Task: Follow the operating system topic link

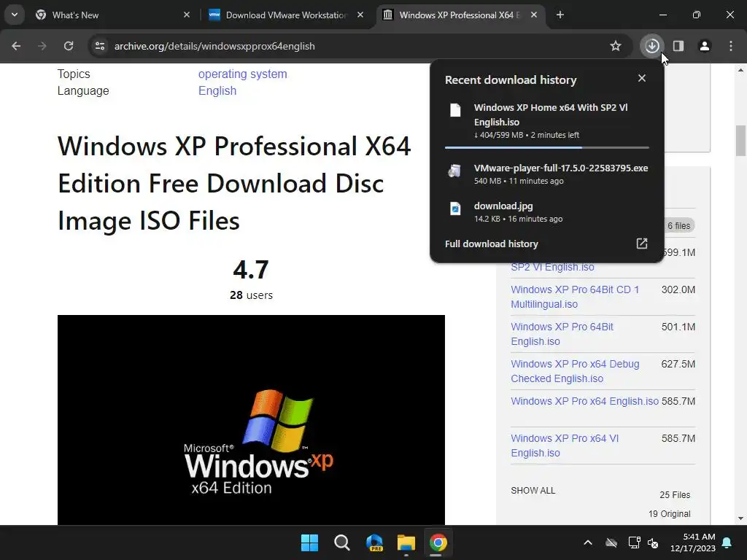Action: 242,74
